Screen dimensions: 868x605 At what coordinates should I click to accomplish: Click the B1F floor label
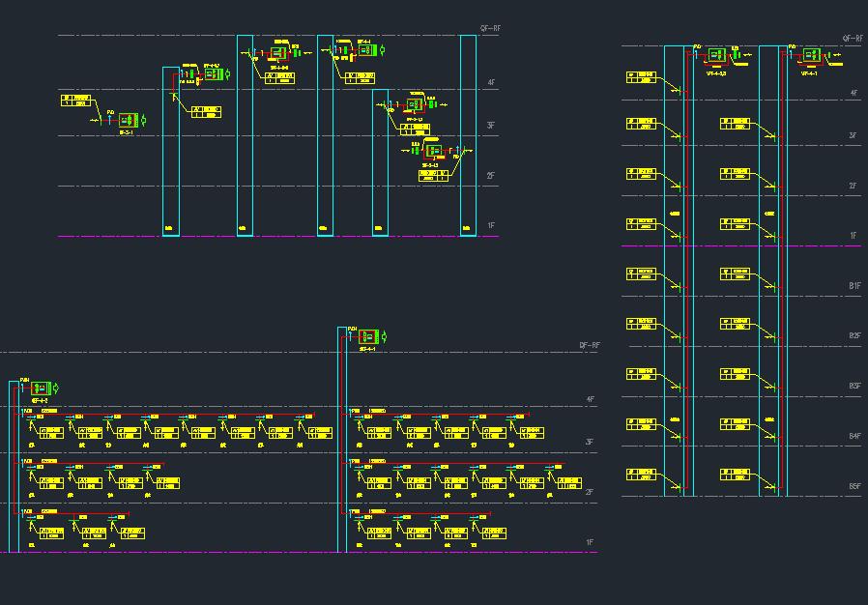point(854,286)
